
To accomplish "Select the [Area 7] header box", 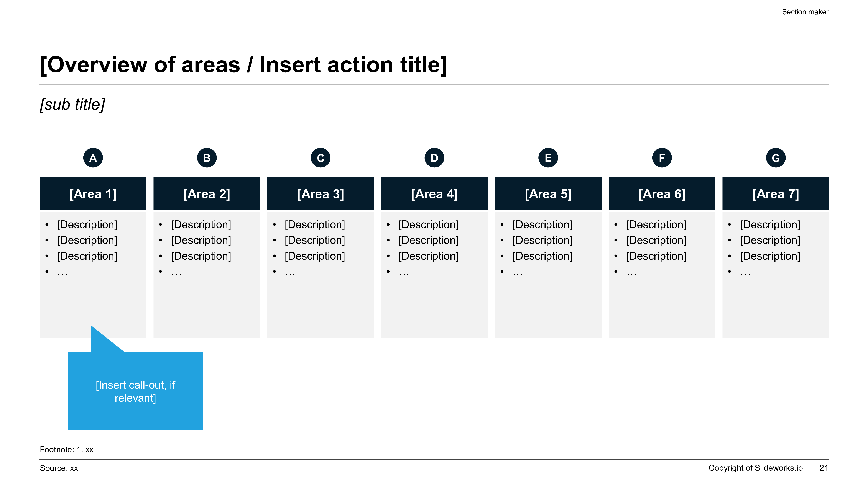I will 776,194.
